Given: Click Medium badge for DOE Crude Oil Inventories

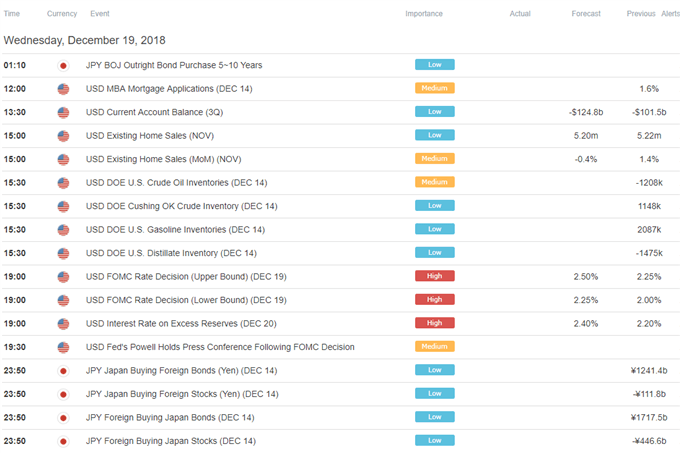Looking at the screenshot, I should coord(435,182).
